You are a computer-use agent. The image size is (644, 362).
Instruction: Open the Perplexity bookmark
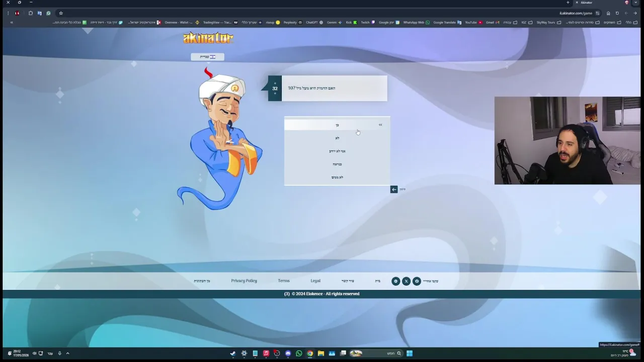coord(293,22)
